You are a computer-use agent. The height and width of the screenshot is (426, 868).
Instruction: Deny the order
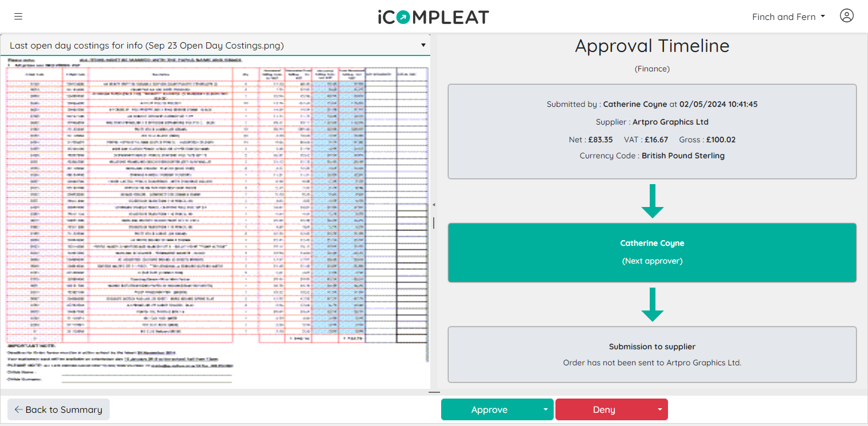[604, 409]
